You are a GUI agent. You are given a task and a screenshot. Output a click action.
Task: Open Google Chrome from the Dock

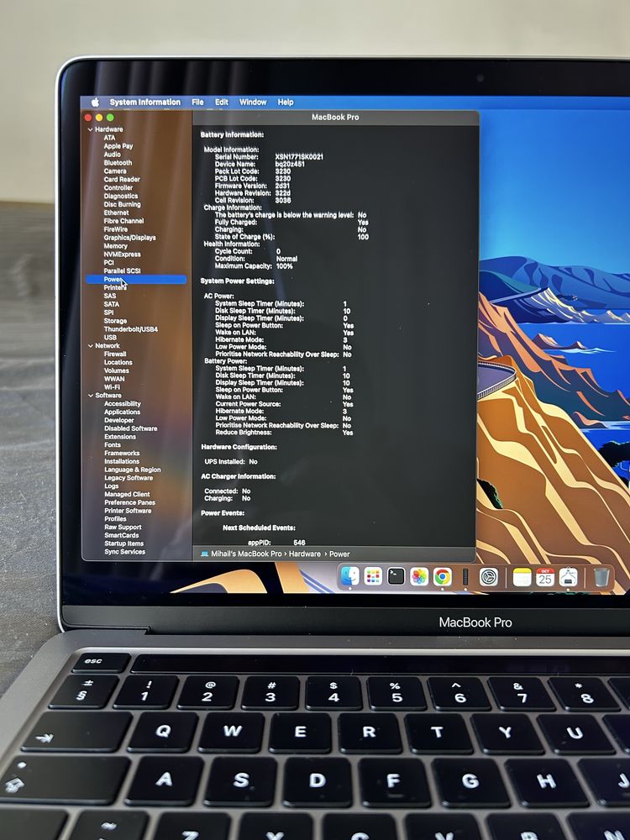(443, 576)
